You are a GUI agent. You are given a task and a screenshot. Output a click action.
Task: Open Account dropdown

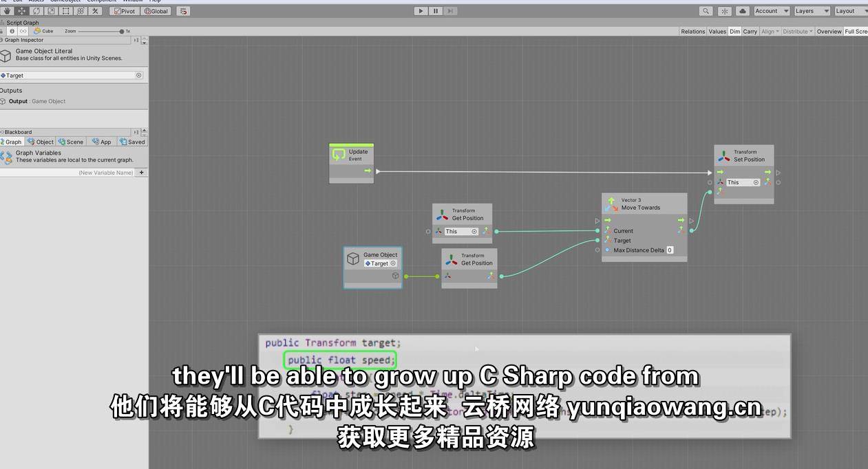click(x=772, y=11)
